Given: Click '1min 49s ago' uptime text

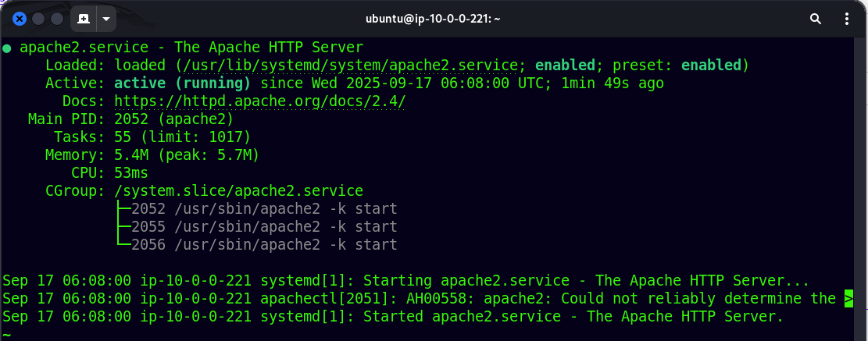Looking at the screenshot, I should (x=613, y=83).
